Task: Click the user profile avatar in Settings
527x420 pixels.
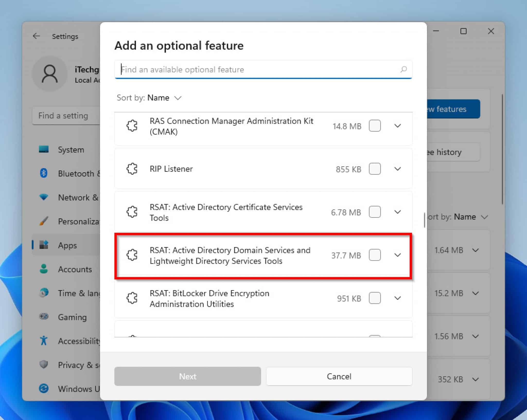Action: click(50, 74)
